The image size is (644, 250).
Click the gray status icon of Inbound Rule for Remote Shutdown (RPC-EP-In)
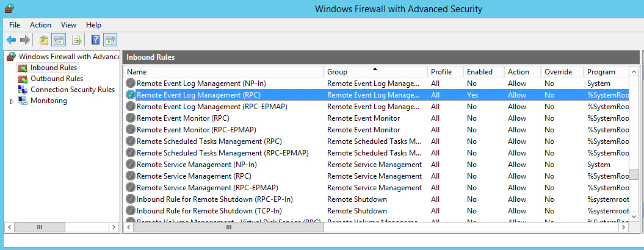(131, 199)
